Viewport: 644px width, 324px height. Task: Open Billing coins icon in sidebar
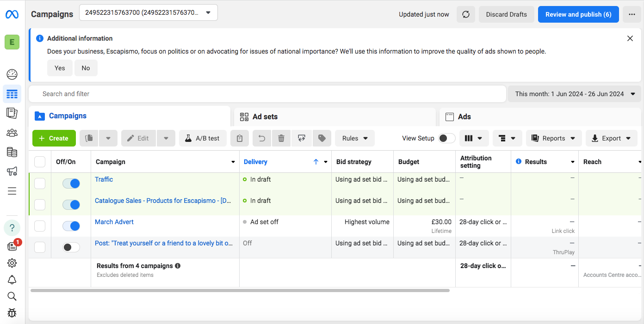[x=12, y=152]
